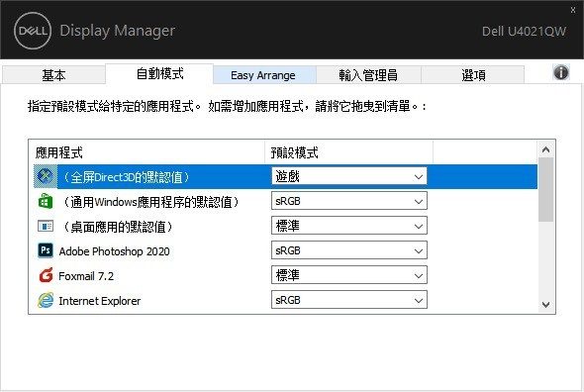Open the 選項 tab
Viewport: 584px width, 392px height.
pyautogui.click(x=473, y=75)
